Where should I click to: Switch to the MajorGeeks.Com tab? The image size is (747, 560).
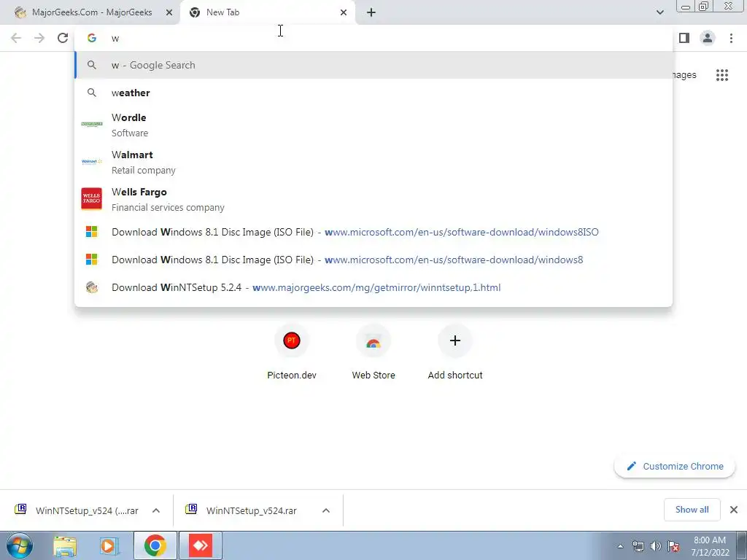pos(90,12)
